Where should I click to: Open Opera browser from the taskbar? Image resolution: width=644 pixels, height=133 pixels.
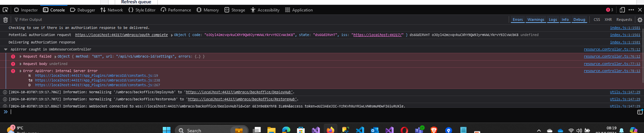(404, 130)
